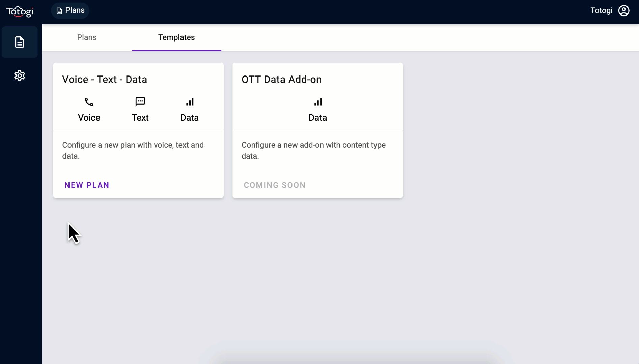Click Data bars icon in Voice-Text-Data card
639x364 pixels.
(190, 102)
